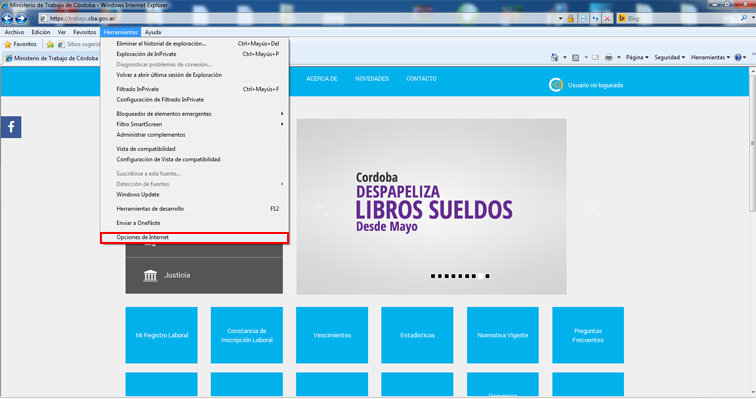
Task: Click the help question mark icon
Action: tap(738, 57)
